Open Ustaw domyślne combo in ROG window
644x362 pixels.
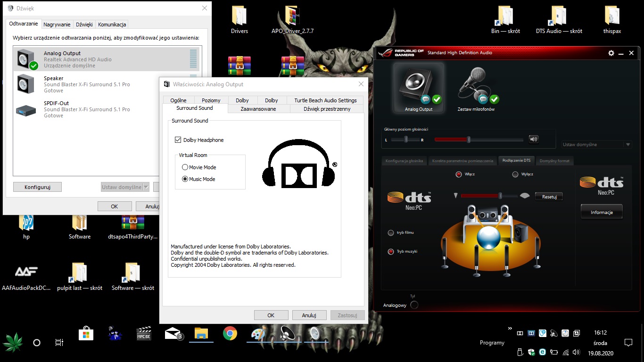click(597, 145)
